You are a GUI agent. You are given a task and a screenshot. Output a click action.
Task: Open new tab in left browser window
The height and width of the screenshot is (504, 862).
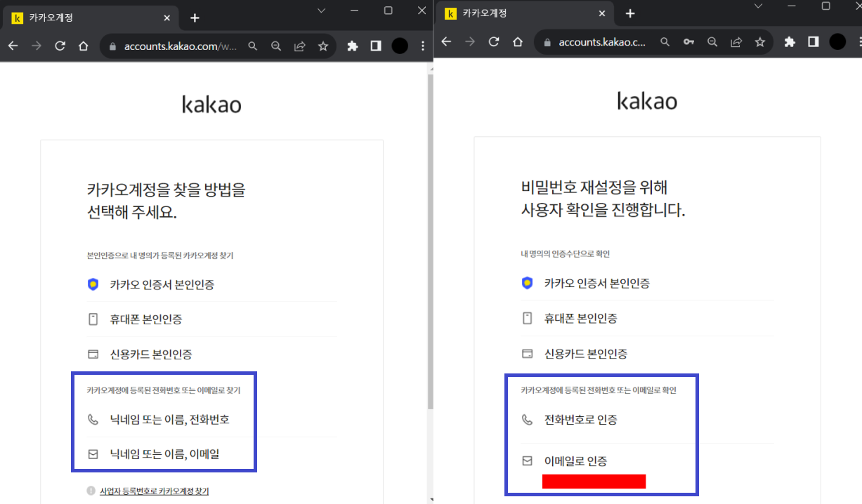(x=195, y=18)
